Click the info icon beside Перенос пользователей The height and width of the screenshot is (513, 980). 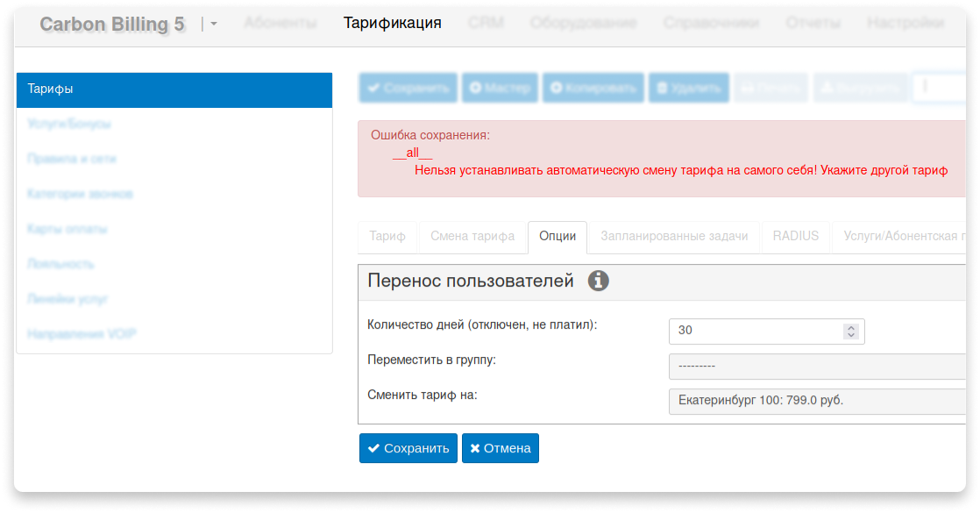click(598, 281)
